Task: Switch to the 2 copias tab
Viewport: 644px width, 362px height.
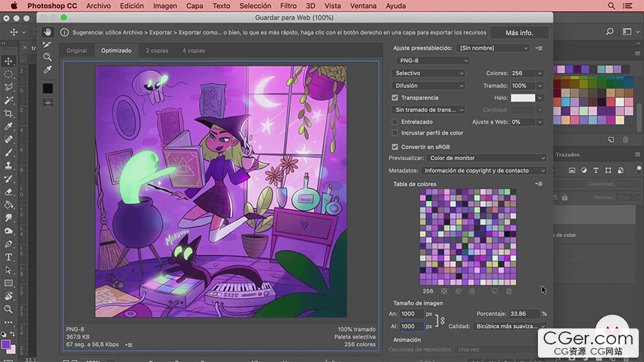Action: [157, 50]
